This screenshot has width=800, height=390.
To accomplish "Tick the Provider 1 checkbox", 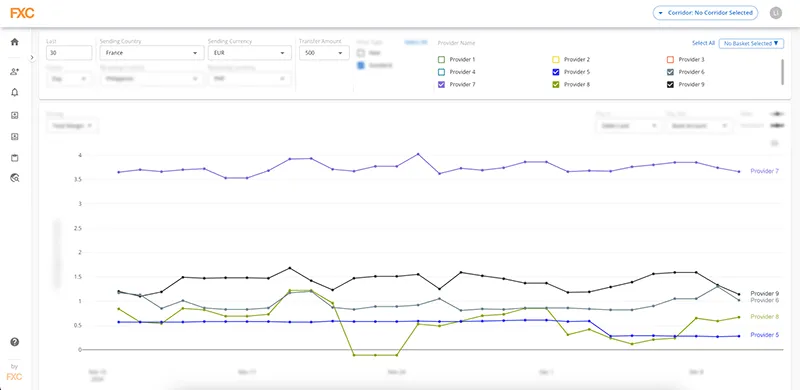I will pyautogui.click(x=442, y=59).
